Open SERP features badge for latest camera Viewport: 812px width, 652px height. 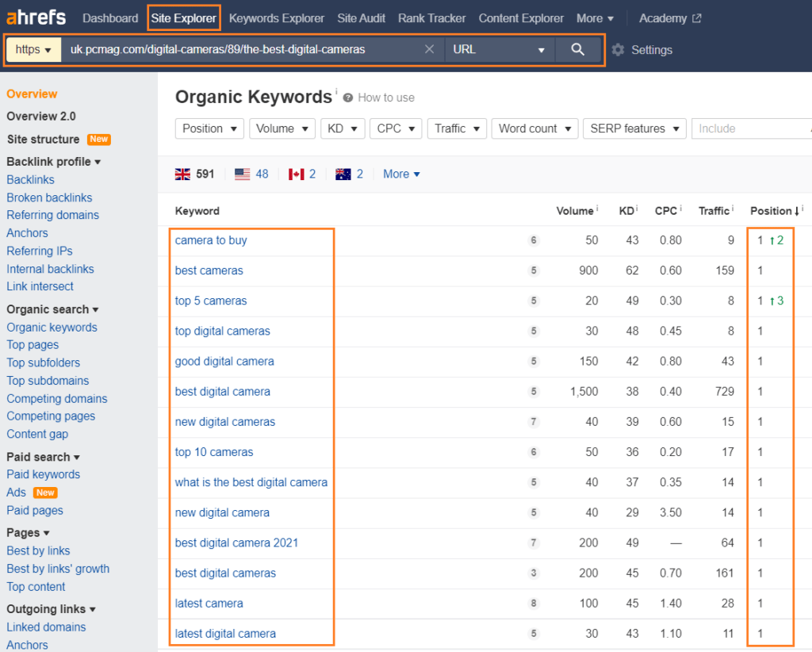tap(534, 604)
